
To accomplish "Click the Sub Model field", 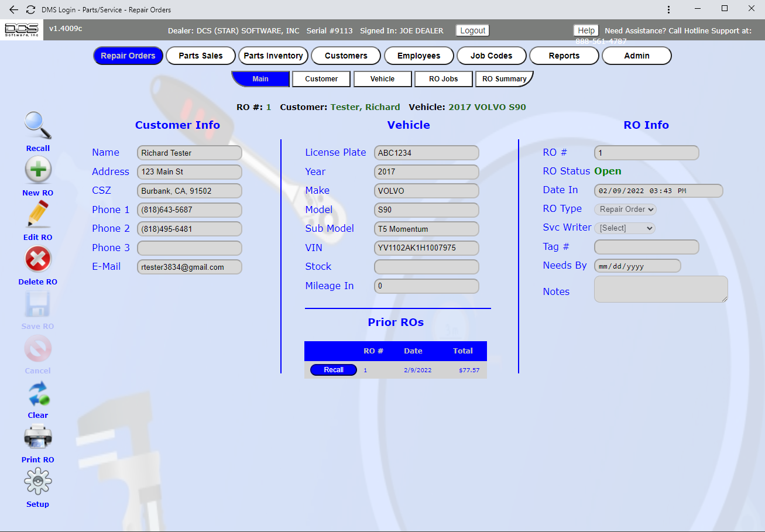I will click(x=427, y=229).
